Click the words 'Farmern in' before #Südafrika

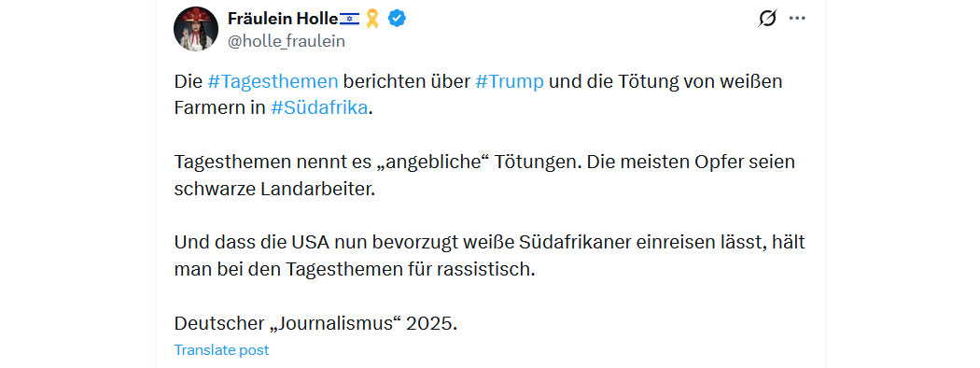point(220,107)
